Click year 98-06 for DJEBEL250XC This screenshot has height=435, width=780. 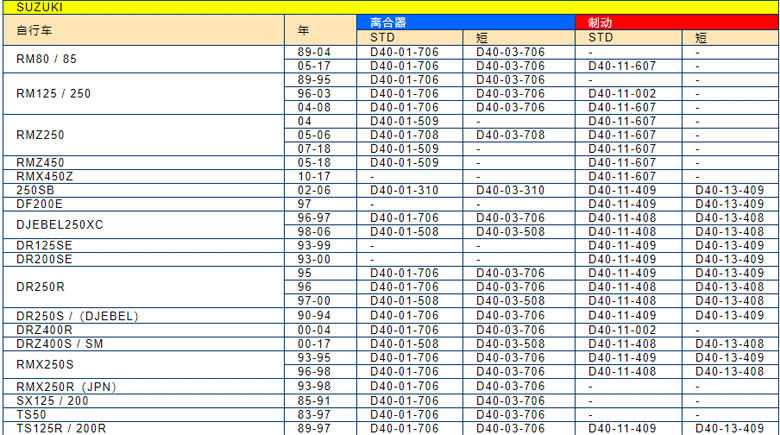314,231
